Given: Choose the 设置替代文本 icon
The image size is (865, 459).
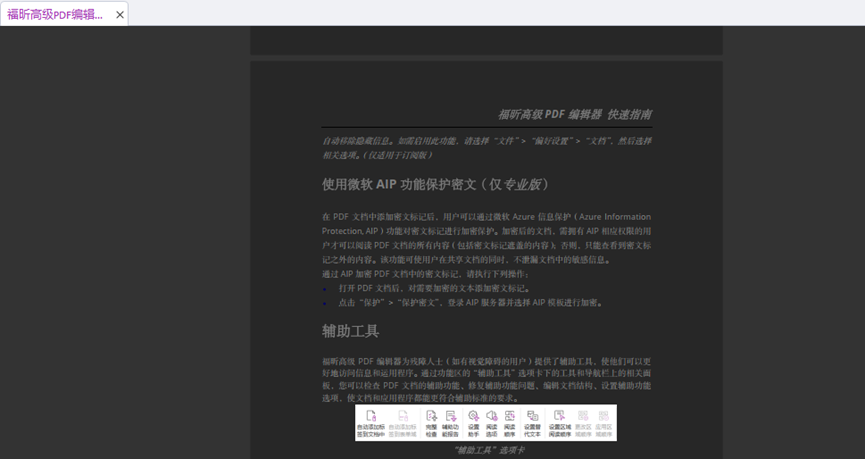Looking at the screenshot, I should pos(532,422).
